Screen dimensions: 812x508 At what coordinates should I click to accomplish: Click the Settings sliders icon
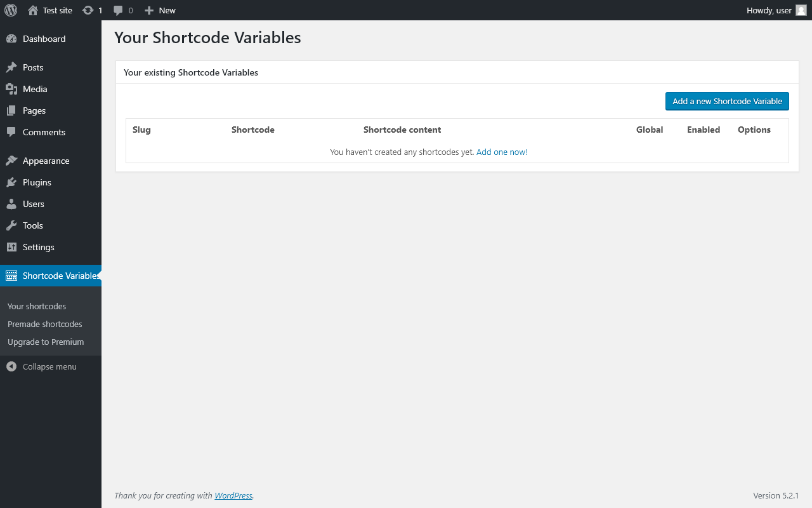pyautogui.click(x=11, y=247)
